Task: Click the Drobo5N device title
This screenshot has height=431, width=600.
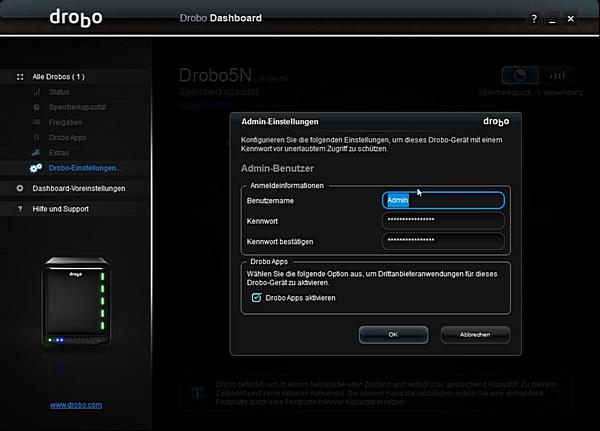Action: pos(215,75)
